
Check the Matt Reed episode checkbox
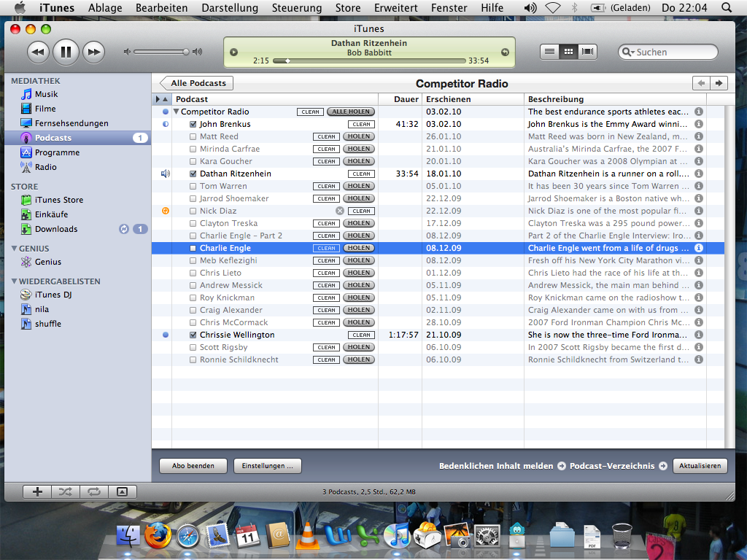coord(193,136)
